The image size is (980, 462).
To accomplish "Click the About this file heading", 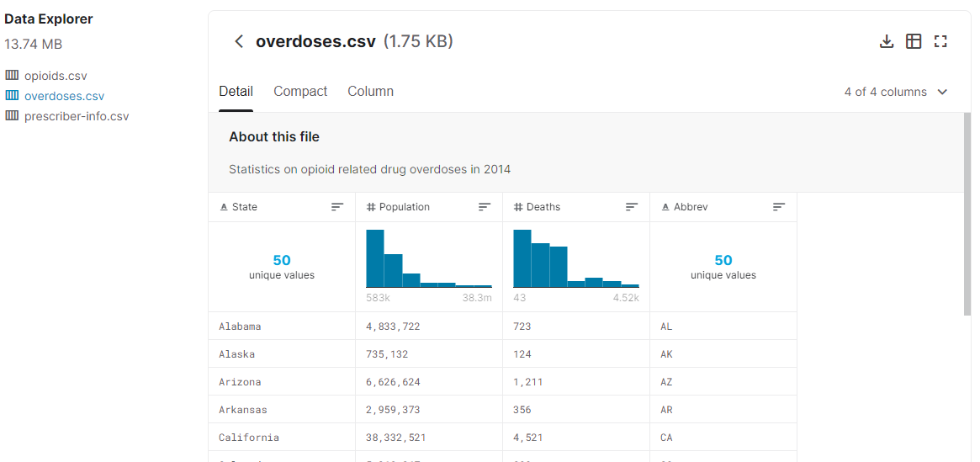I will click(x=273, y=137).
